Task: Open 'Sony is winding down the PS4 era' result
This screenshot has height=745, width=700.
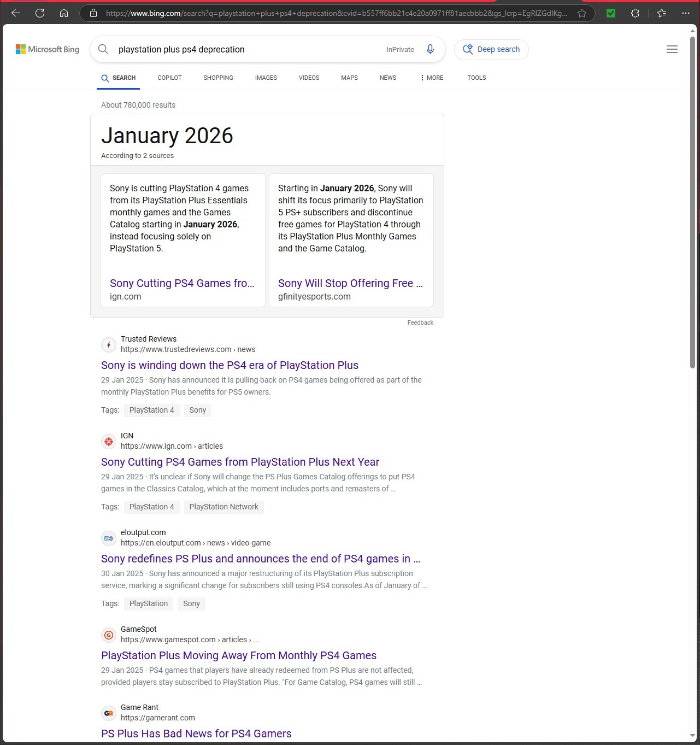Action: [230, 365]
